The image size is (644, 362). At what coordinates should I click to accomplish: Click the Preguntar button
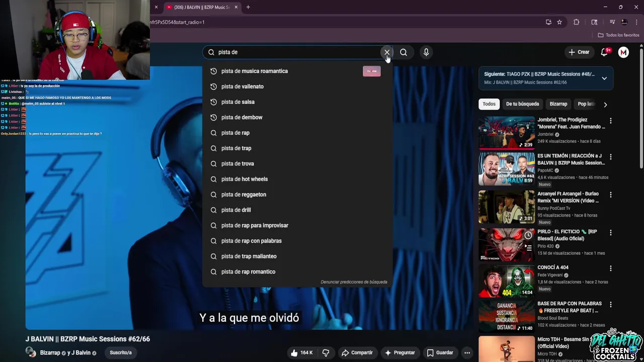pyautogui.click(x=399, y=352)
